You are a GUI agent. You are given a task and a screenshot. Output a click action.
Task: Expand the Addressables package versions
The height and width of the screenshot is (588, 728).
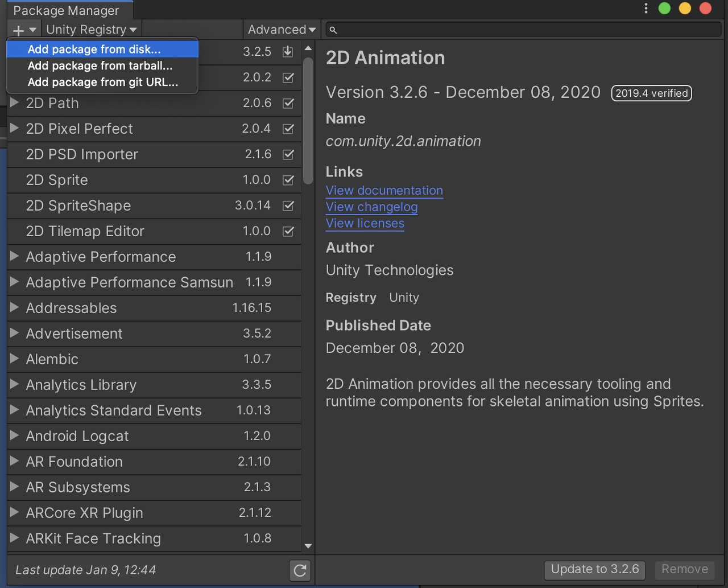[15, 307]
